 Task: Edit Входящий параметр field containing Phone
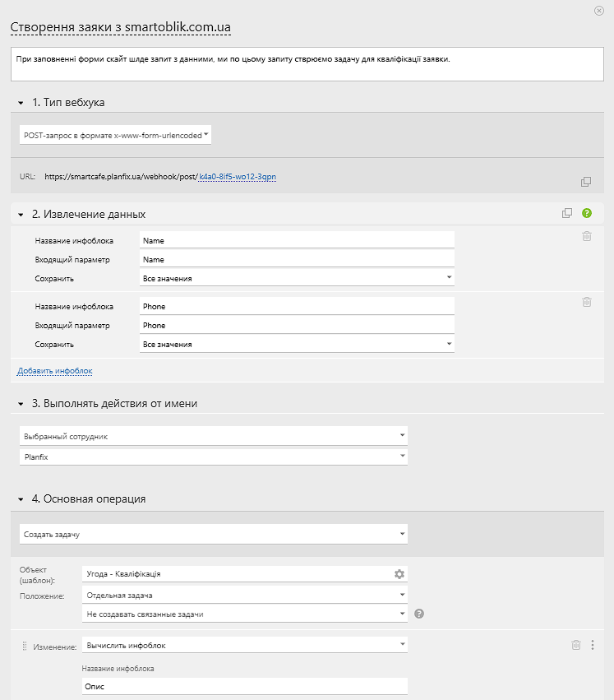tap(297, 326)
